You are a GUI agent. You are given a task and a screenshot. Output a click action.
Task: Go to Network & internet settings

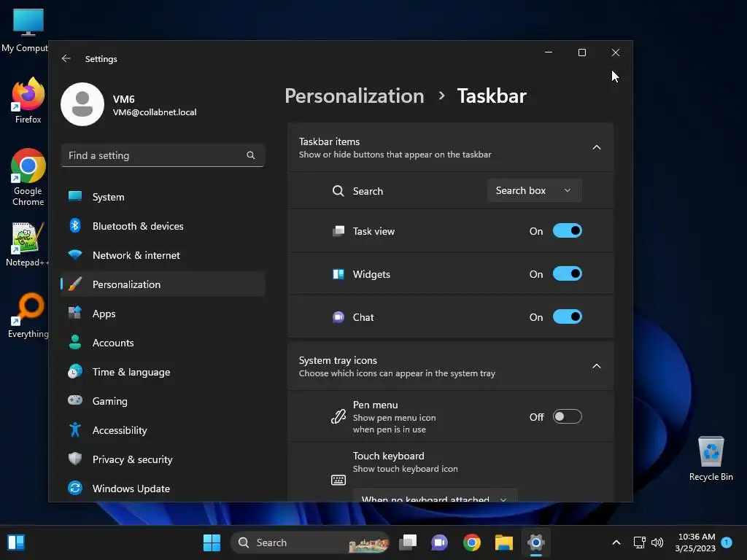163,255
